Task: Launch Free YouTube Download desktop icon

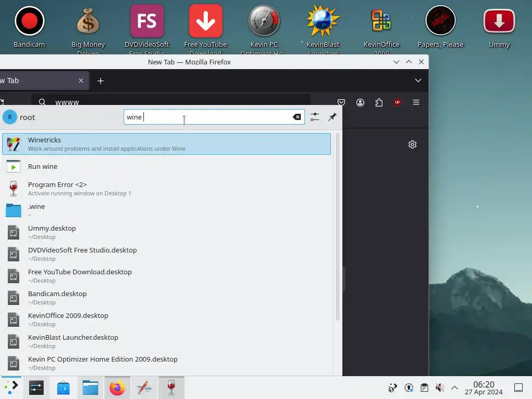Action: coord(205,21)
